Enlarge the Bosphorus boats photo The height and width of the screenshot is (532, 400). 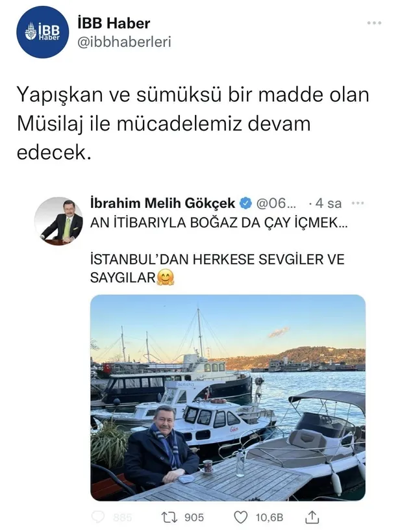pyautogui.click(x=228, y=398)
